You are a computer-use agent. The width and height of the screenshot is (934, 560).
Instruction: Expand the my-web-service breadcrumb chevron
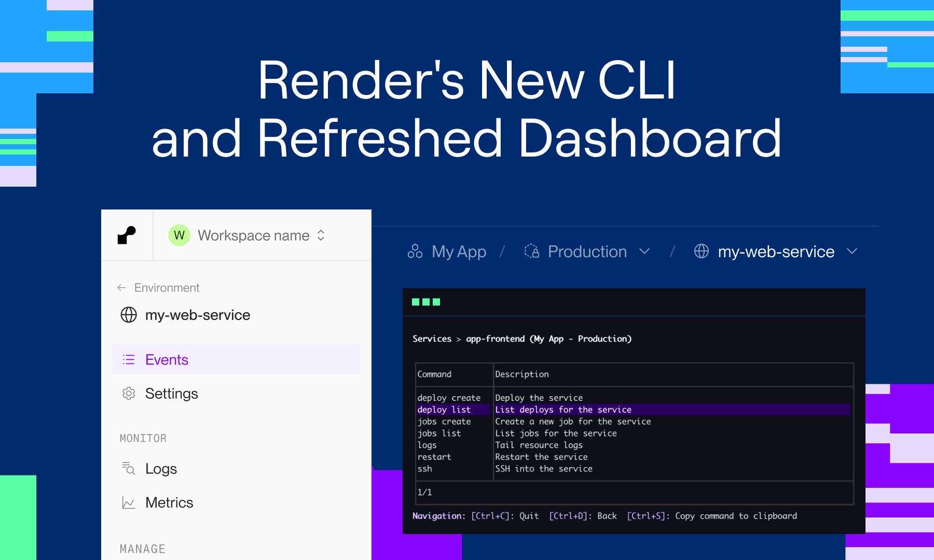pyautogui.click(x=852, y=251)
